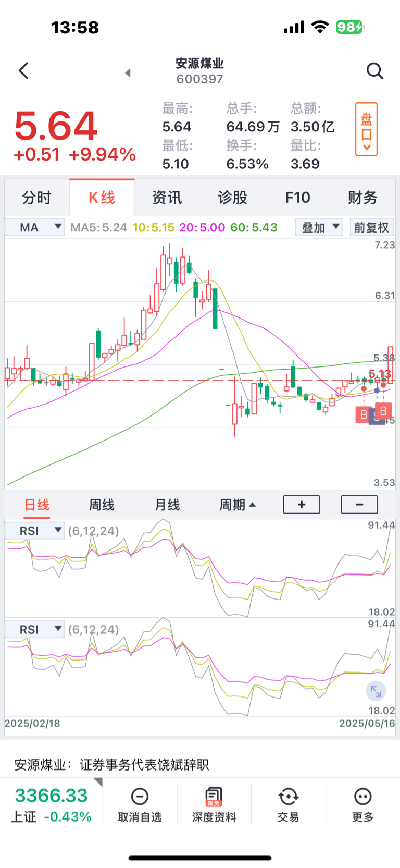Tap the fullscreen expand chart icon
The height and width of the screenshot is (868, 400).
point(376,692)
